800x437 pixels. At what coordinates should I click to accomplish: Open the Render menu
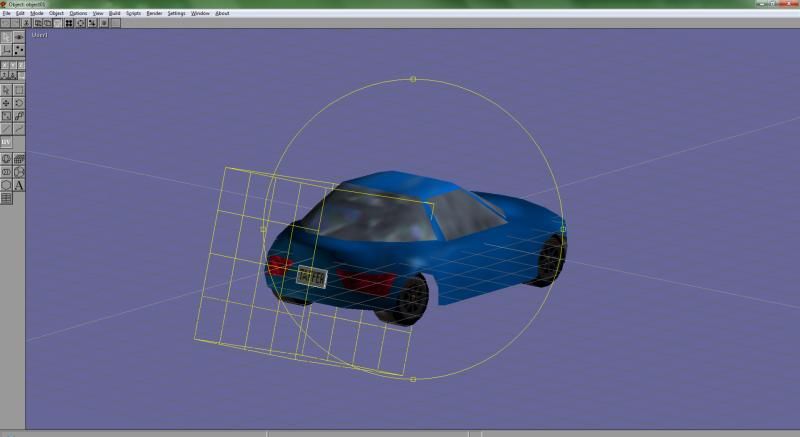click(x=154, y=13)
